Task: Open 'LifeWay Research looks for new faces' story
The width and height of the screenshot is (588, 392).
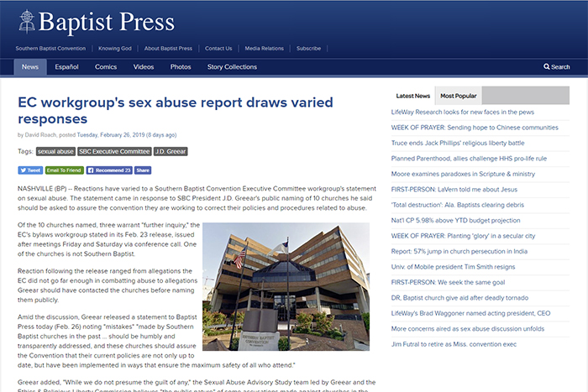Action: pos(462,112)
